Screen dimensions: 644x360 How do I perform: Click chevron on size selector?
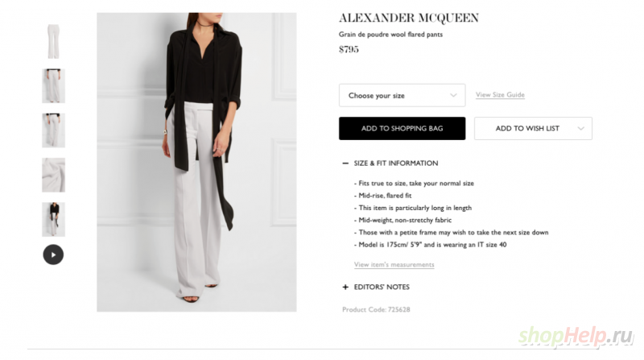pyautogui.click(x=453, y=95)
